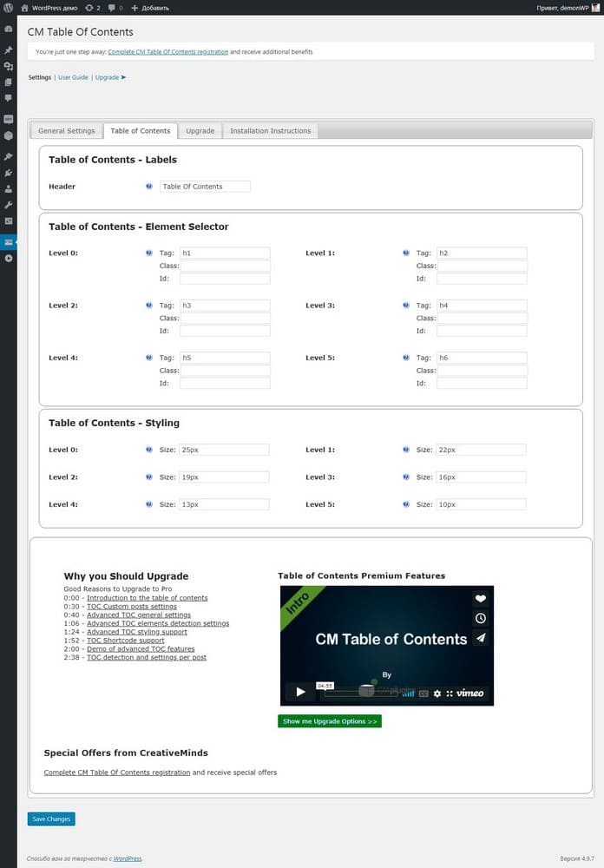Open Comments sidebar icon
The image size is (604, 868).
coord(9,98)
